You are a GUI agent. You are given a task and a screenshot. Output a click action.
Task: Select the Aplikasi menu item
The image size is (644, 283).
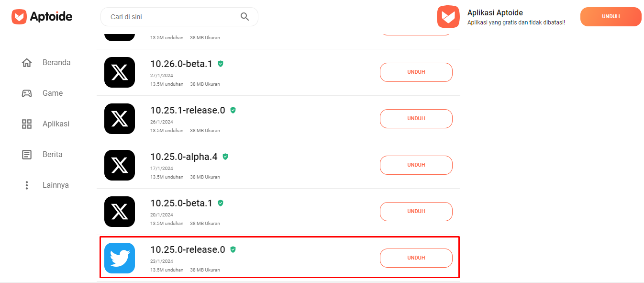(x=56, y=124)
